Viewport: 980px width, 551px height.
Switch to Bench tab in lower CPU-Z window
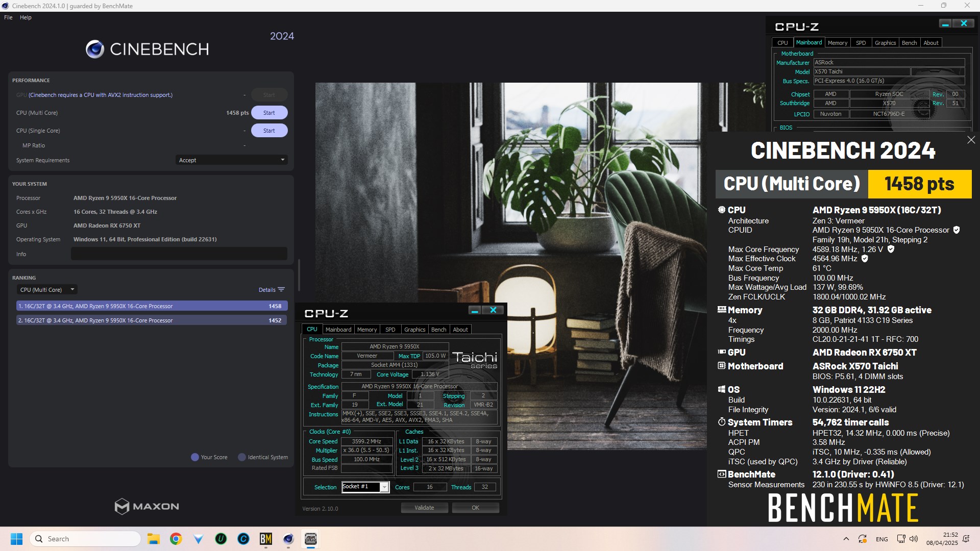(438, 330)
